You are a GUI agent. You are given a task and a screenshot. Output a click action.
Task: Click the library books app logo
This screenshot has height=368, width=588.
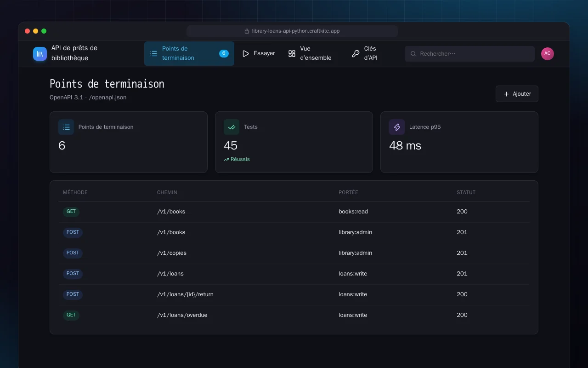pos(40,54)
